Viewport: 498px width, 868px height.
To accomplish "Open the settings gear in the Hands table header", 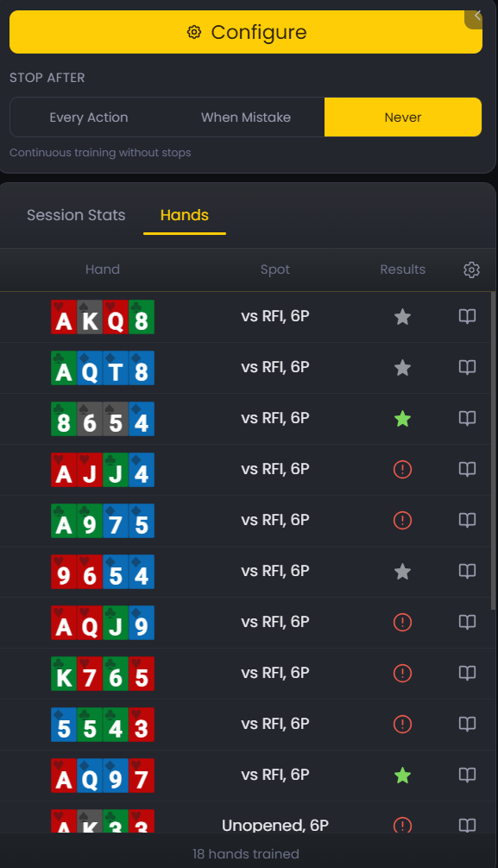I will (471, 269).
